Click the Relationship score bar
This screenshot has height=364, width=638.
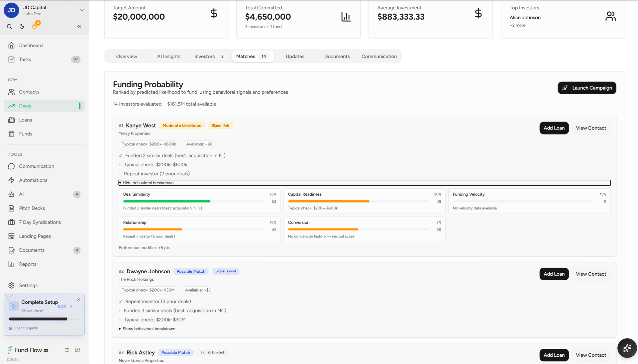[193, 229]
